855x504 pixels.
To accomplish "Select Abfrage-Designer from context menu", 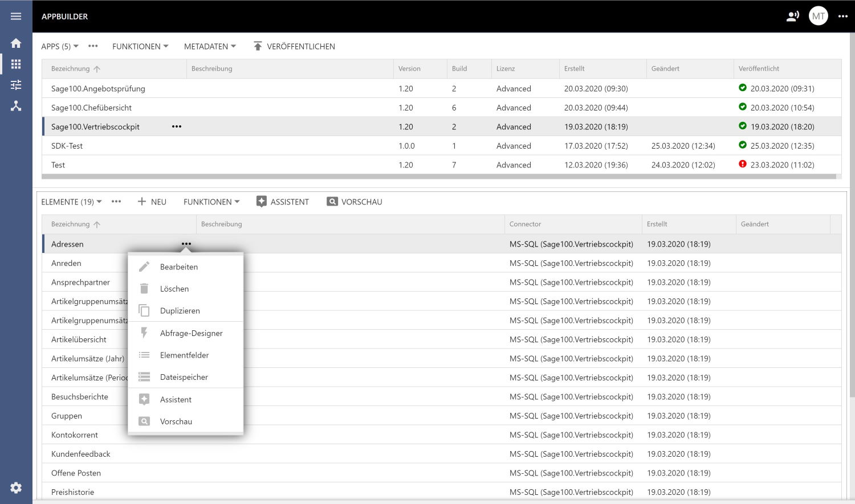I will tap(191, 333).
